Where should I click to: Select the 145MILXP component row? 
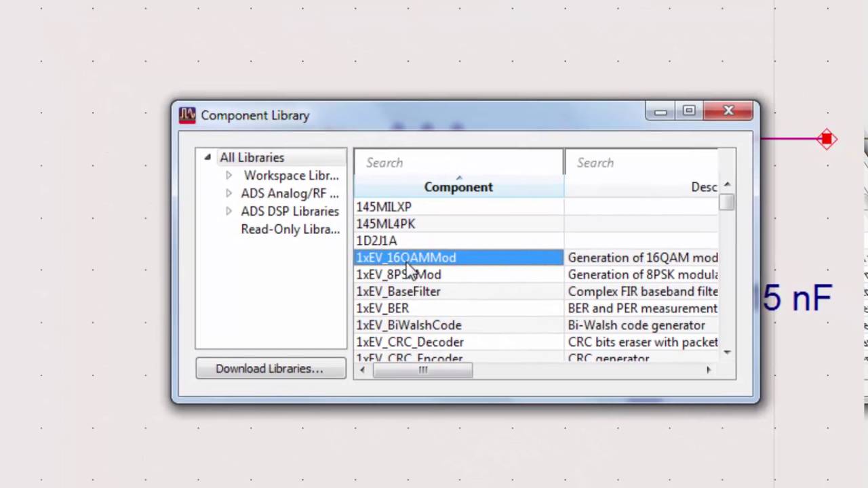pyautogui.click(x=458, y=207)
